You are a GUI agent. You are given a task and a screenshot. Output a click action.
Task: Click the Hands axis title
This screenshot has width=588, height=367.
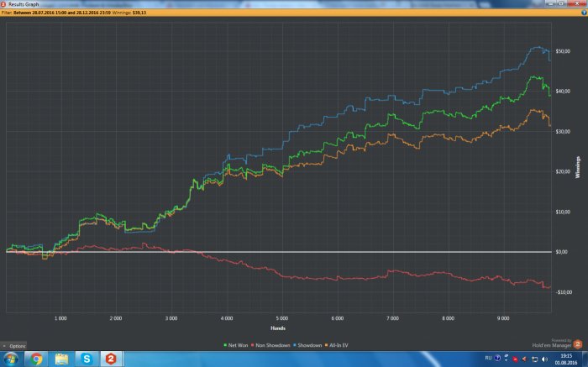[278, 328]
